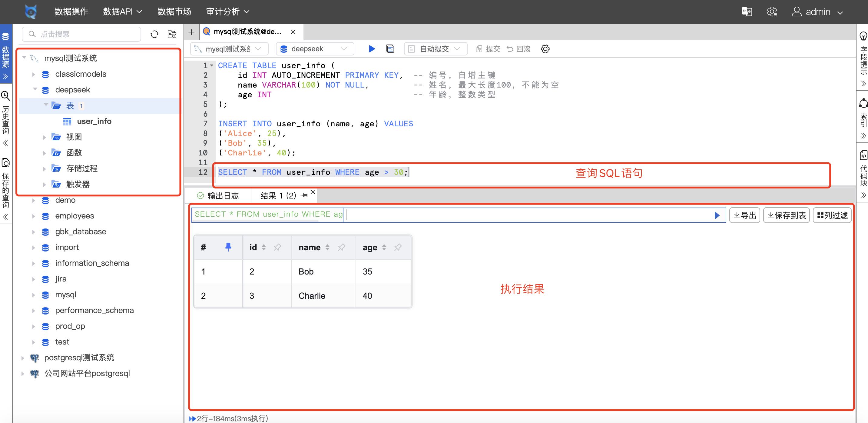Open the 保存的查询 panel
The width and height of the screenshot is (868, 423).
pos(6,184)
